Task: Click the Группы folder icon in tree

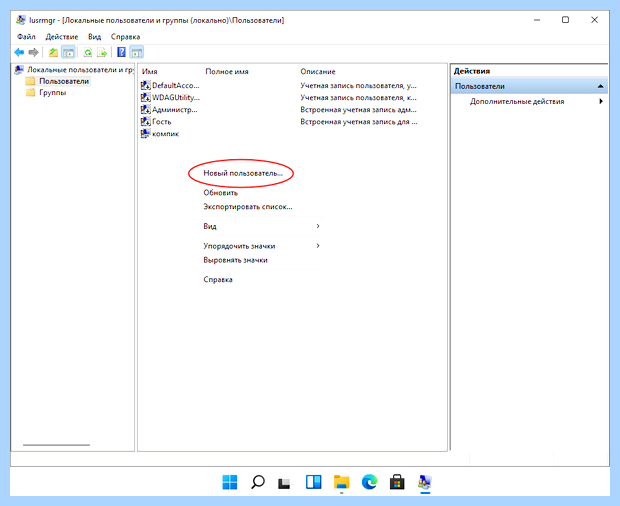Action: pos(30,93)
